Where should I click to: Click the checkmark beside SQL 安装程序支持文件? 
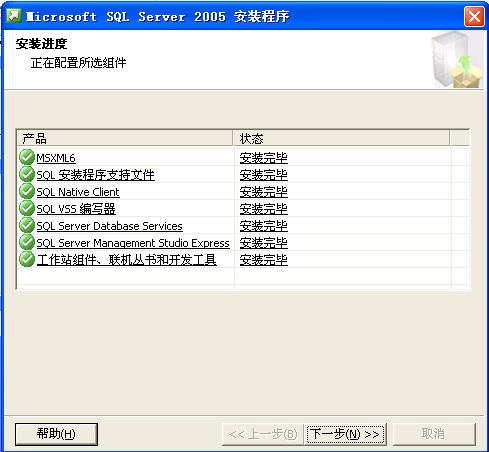(27, 174)
